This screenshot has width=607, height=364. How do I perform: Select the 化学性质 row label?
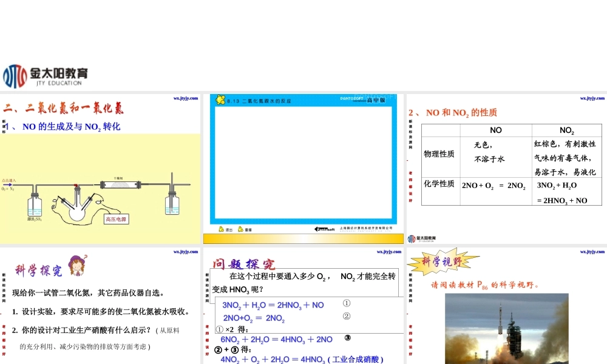pyautogui.click(x=439, y=184)
